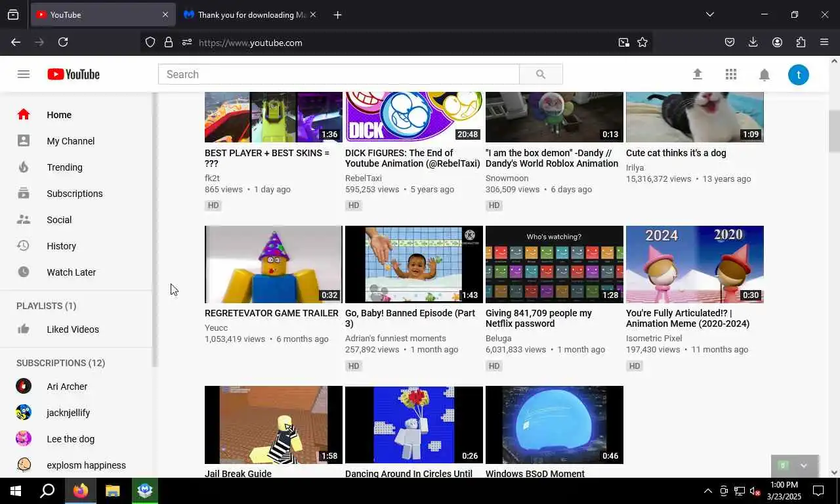
Task: Click the YouTube logo
Action: (73, 74)
